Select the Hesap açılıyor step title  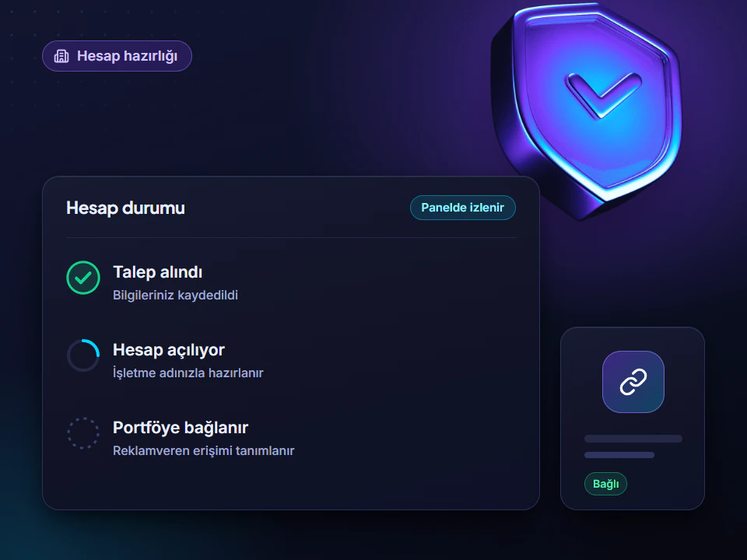click(169, 350)
